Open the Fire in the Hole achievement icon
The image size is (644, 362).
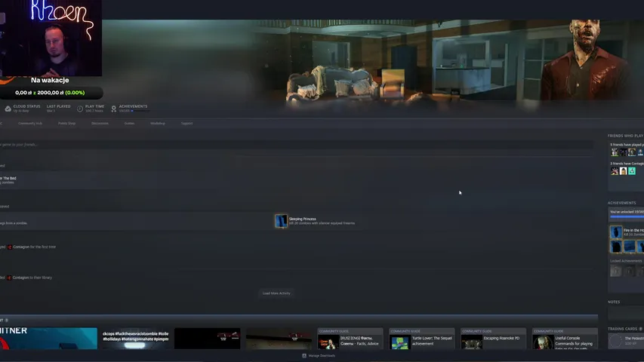(x=615, y=232)
